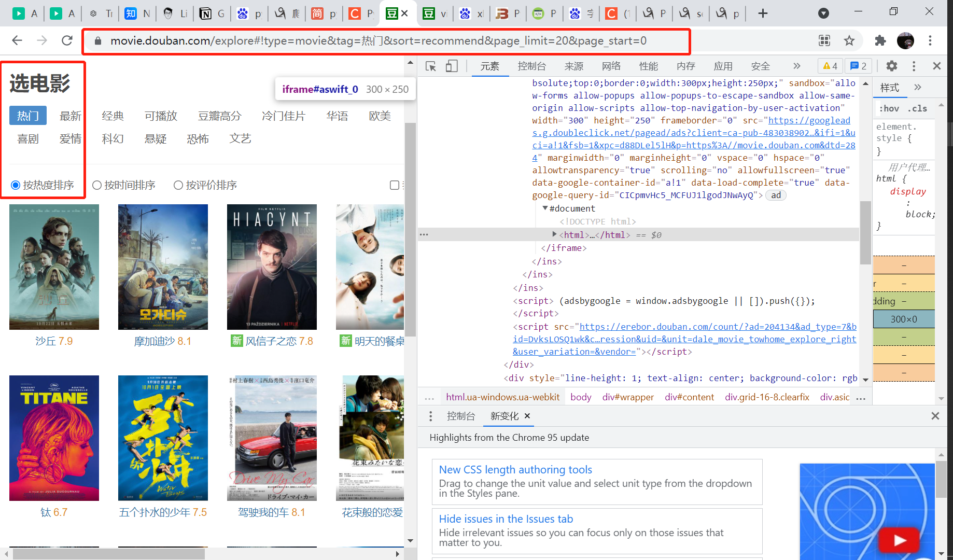
Task: Open the Memory (内存) panel
Action: (x=686, y=66)
